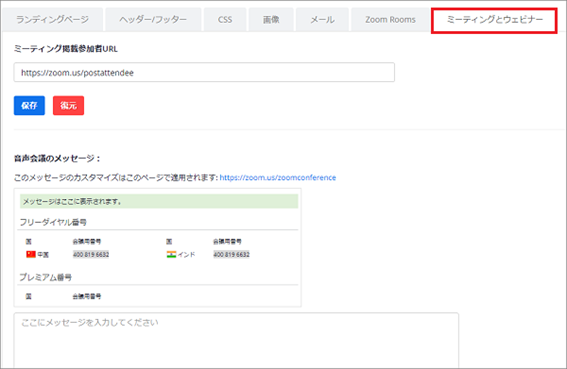Click China's number 400 819 6632
Screen dimensions: 567x369
pyautogui.click(x=91, y=254)
